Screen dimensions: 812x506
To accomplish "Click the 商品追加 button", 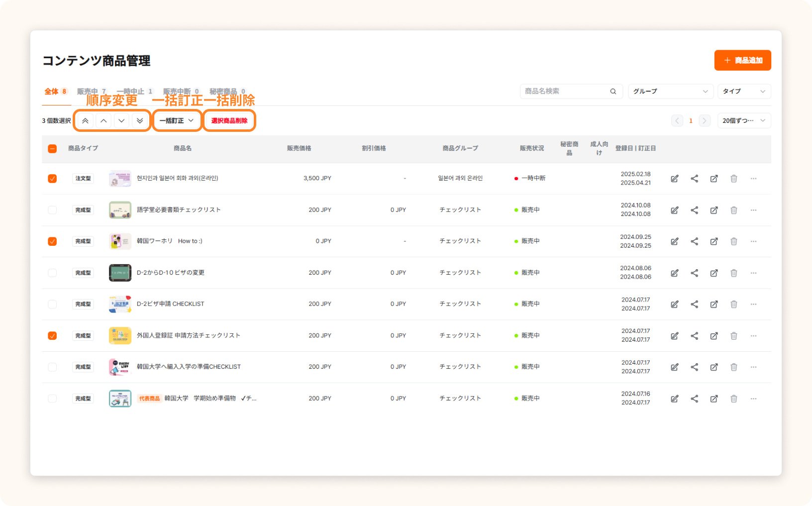I will [x=742, y=60].
